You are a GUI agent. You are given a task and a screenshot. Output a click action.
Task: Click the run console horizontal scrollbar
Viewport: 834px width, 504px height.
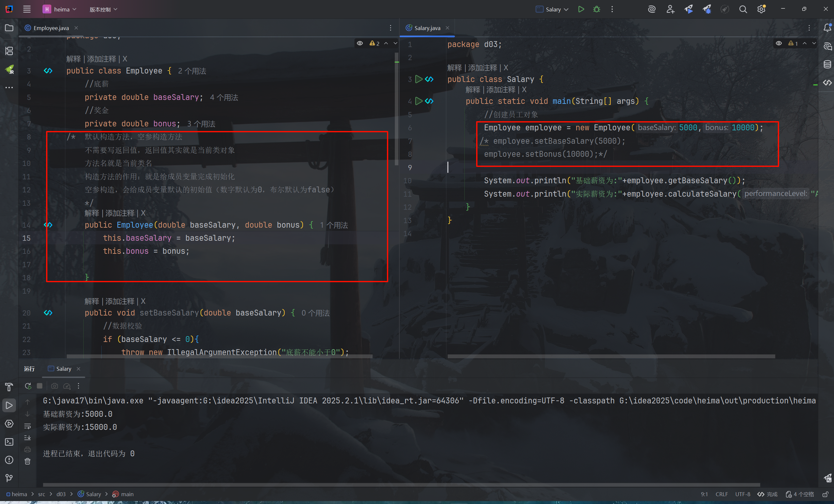point(401,484)
